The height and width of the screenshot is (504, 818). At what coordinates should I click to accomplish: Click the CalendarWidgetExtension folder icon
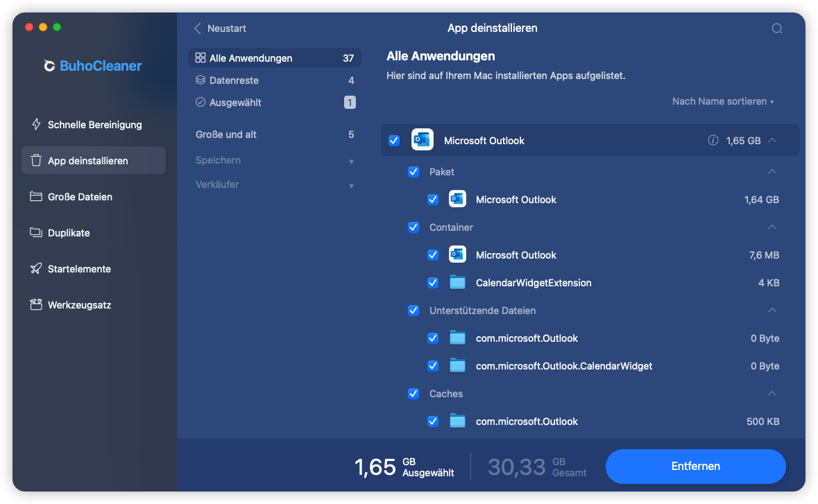tap(457, 282)
